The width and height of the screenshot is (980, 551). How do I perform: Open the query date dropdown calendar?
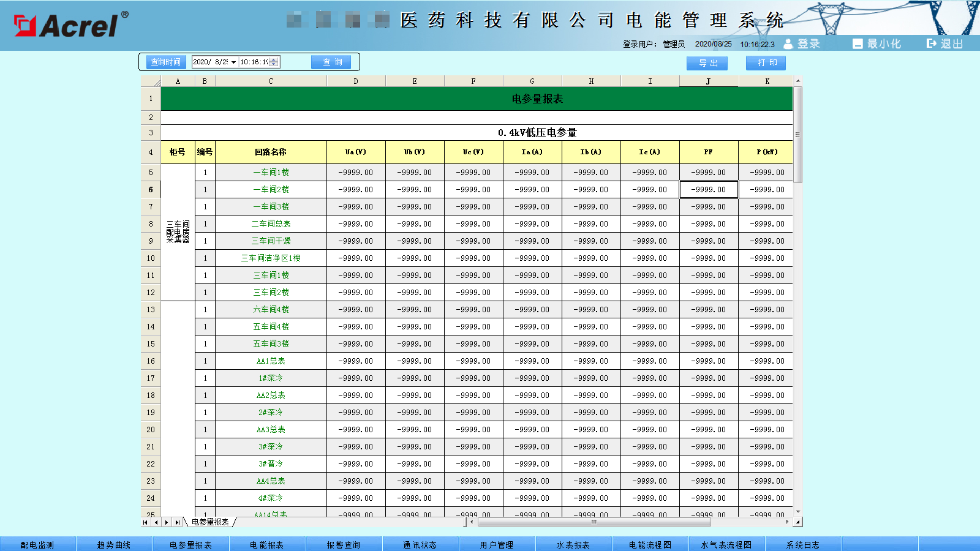(x=233, y=62)
